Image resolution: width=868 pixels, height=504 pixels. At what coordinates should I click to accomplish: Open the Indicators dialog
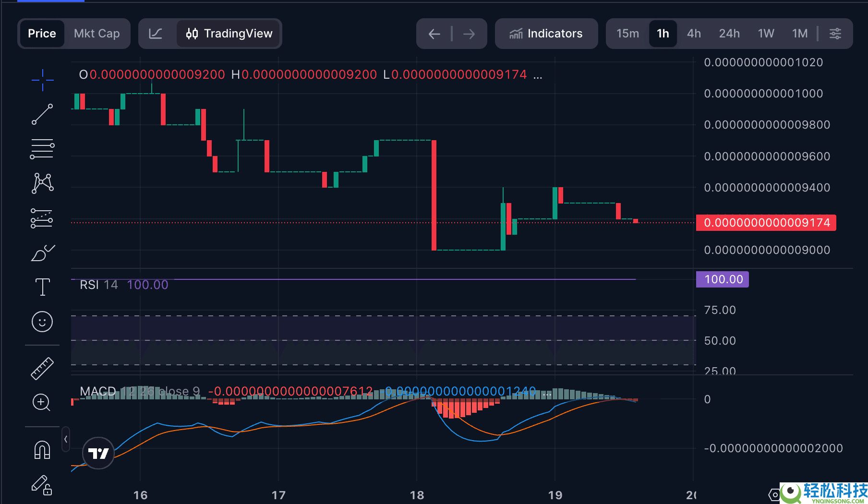click(546, 34)
